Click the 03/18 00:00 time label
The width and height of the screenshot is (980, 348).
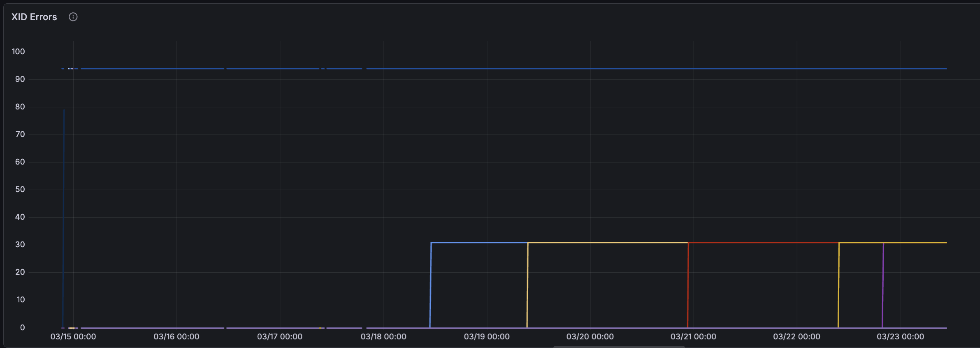[x=383, y=336]
